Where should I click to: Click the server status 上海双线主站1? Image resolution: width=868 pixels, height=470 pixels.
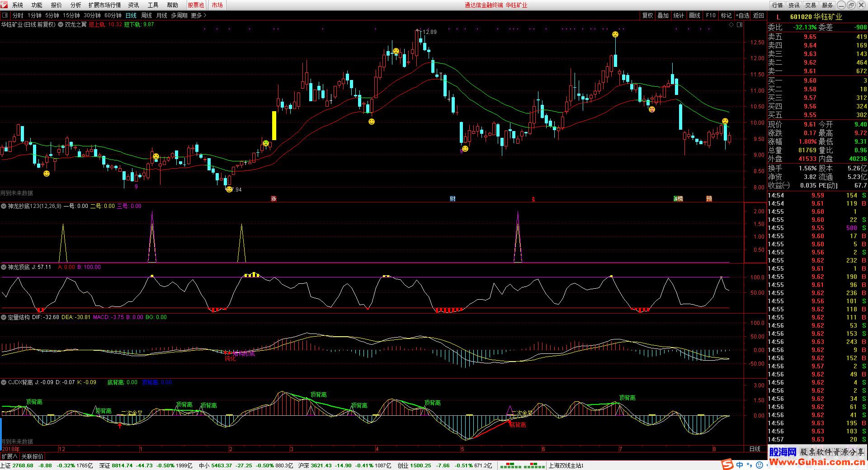[566, 465]
